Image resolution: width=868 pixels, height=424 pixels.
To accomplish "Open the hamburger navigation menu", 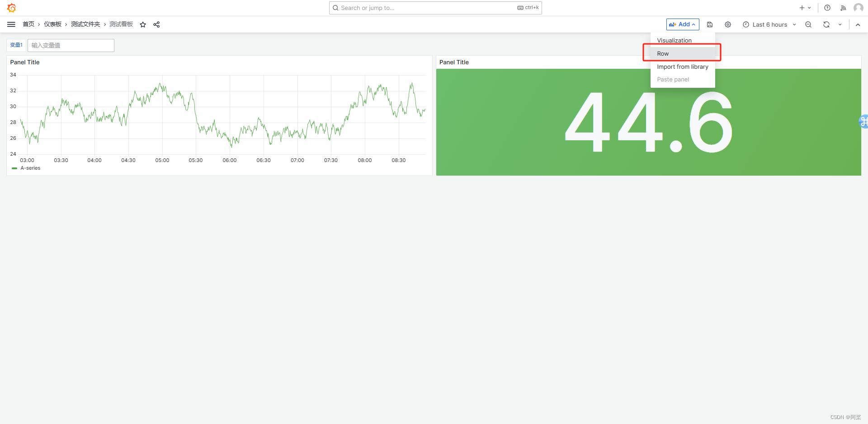I will (x=11, y=24).
